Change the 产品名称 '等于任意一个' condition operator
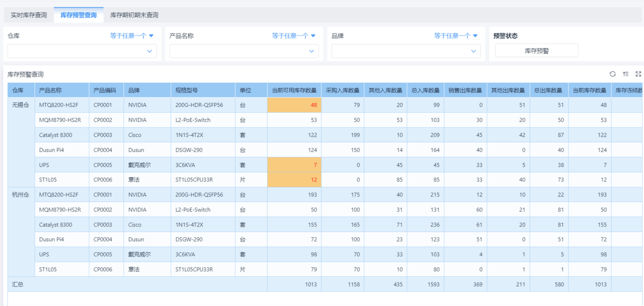The width and height of the screenshot is (644, 306). 294,36
